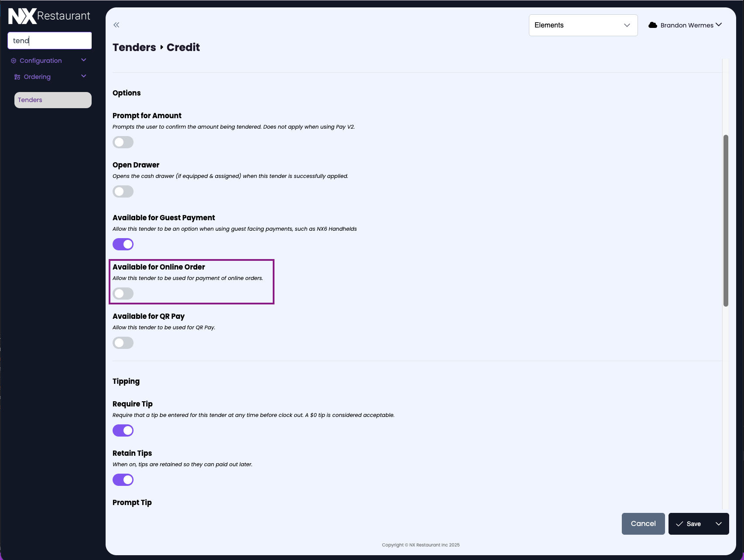
Task: Disable the Retain Tips switch
Action: [x=123, y=480]
